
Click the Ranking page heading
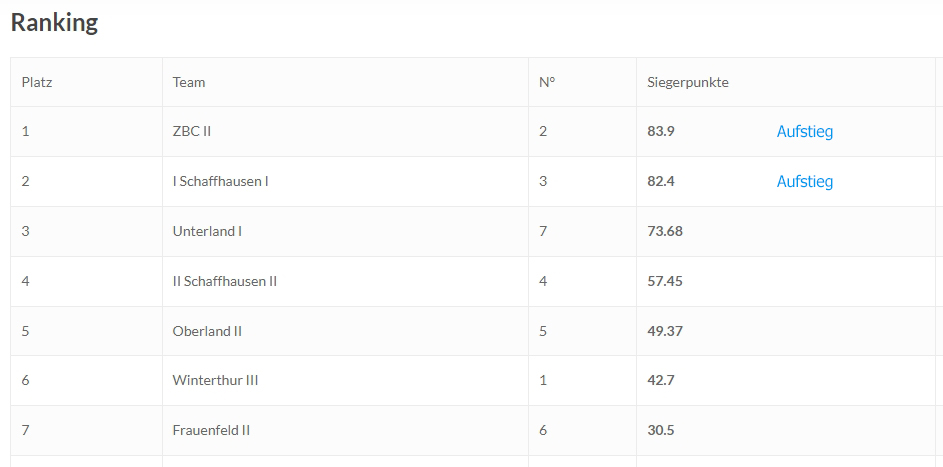tap(54, 23)
